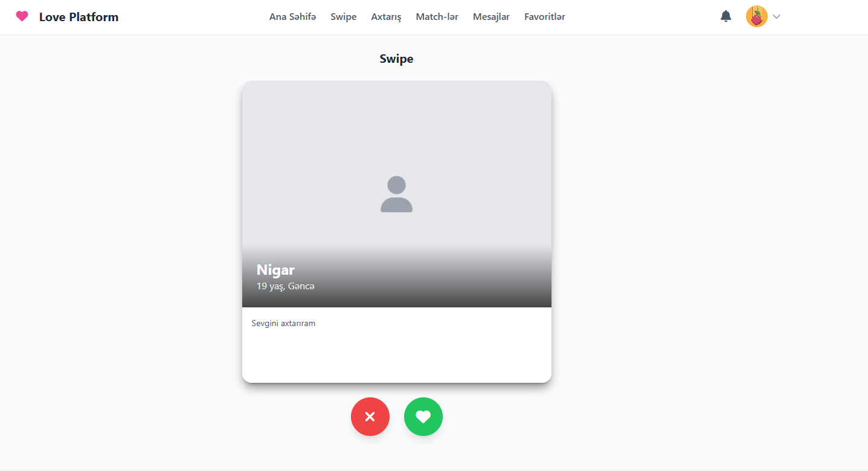
Task: Open the Axtarış search page
Action: click(x=387, y=17)
